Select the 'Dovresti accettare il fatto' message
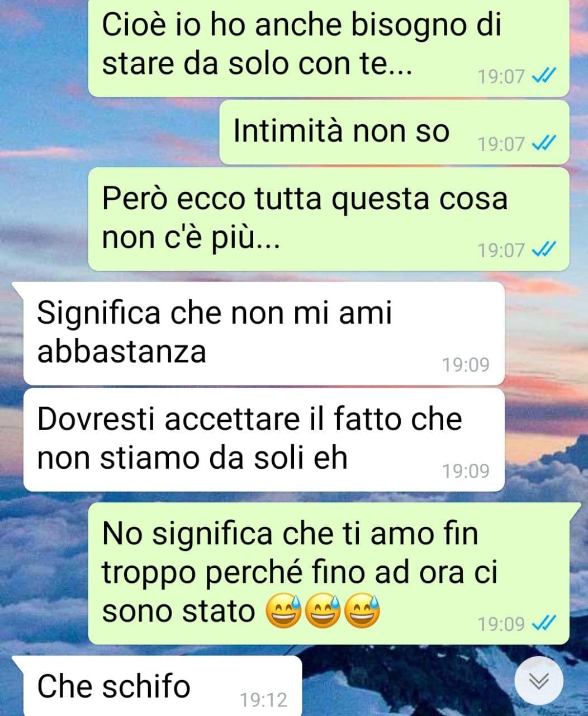 264,440
